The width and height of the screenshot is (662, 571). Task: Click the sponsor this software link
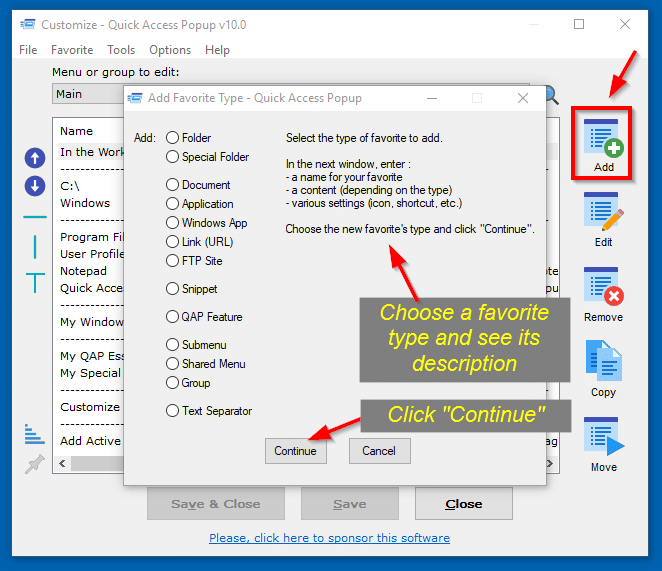pos(329,538)
